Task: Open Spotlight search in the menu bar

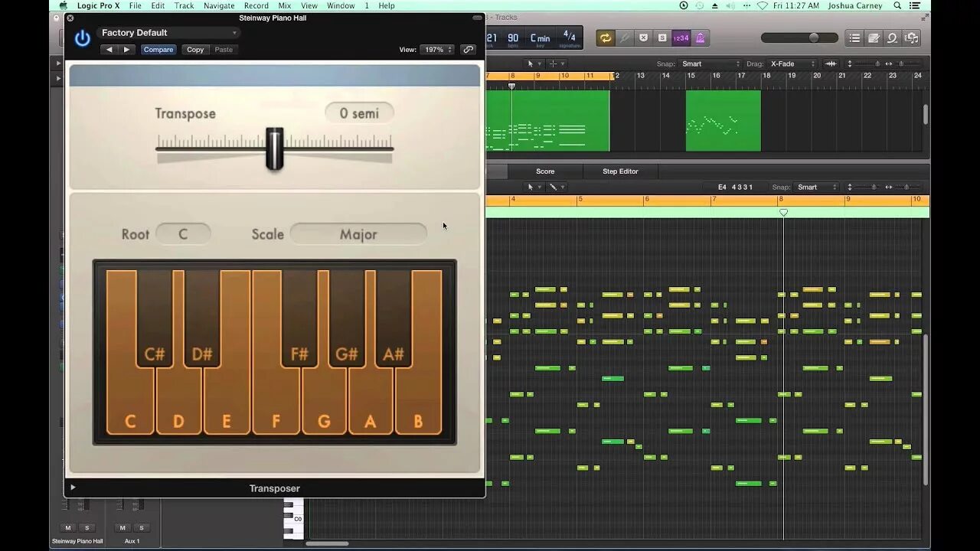Action: pyautogui.click(x=897, y=5)
